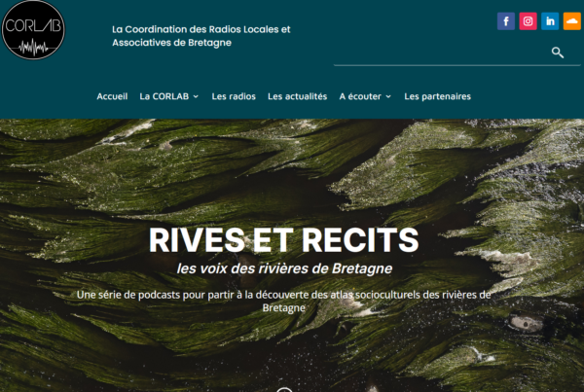Expand the chevron beside La CORLAB

point(196,96)
